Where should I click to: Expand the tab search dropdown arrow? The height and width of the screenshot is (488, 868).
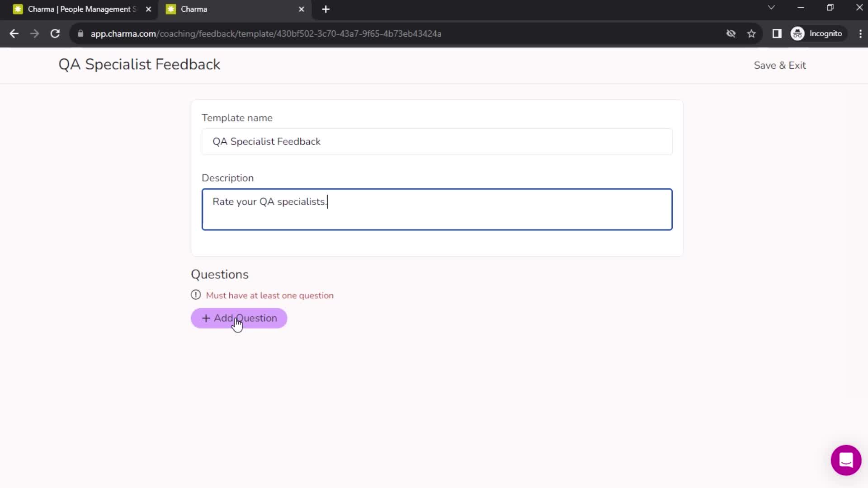(x=771, y=8)
